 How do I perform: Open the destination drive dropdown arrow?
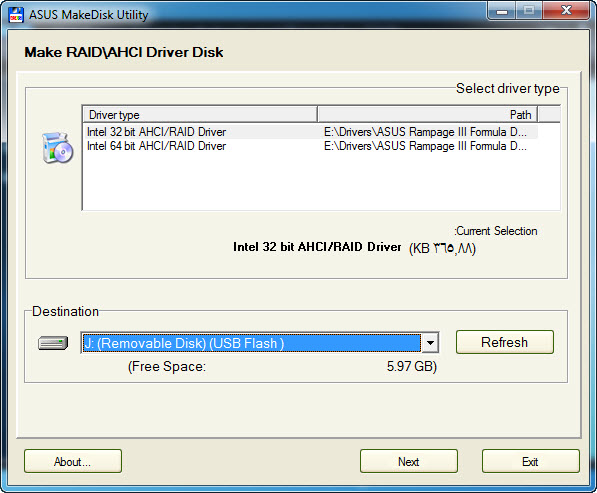tap(430, 343)
